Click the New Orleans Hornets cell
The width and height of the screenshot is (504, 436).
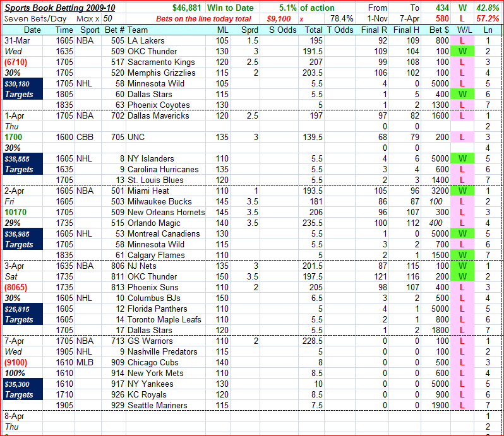166,212
